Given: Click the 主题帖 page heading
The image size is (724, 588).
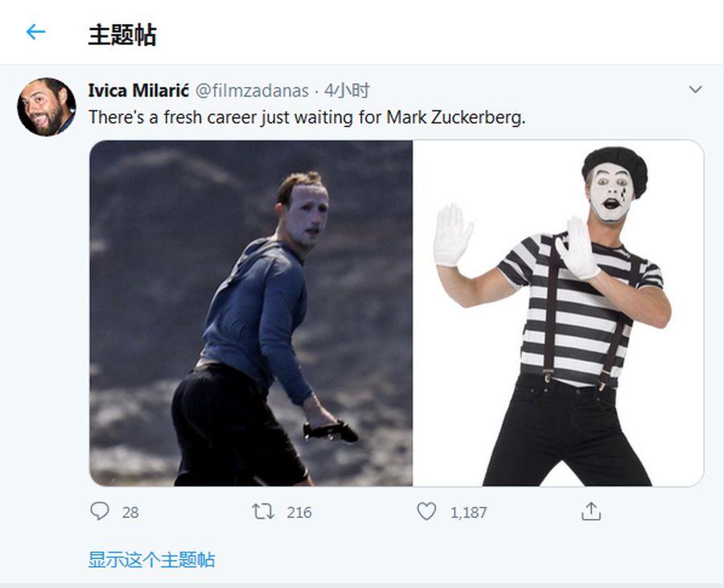Looking at the screenshot, I should click(122, 35).
